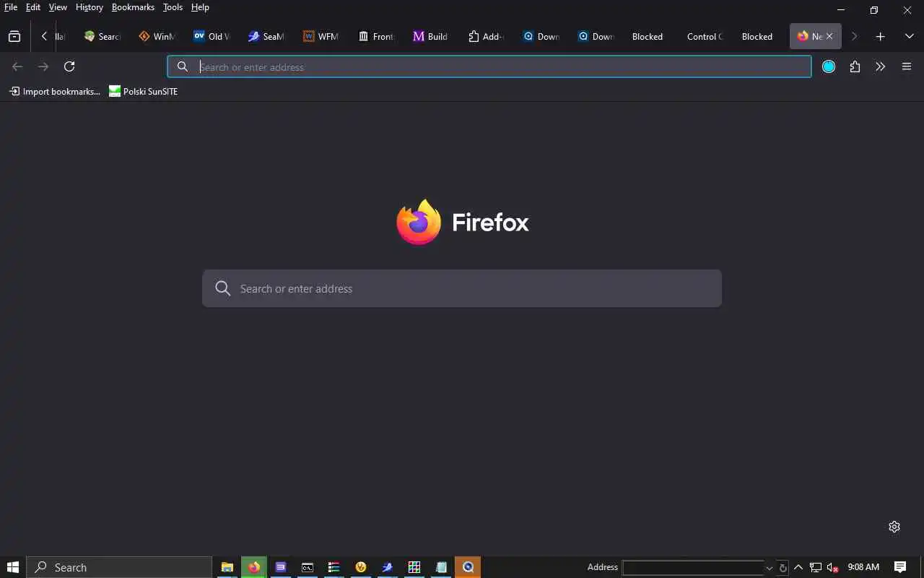
Task: Switch to the WFM tab
Action: 322,36
